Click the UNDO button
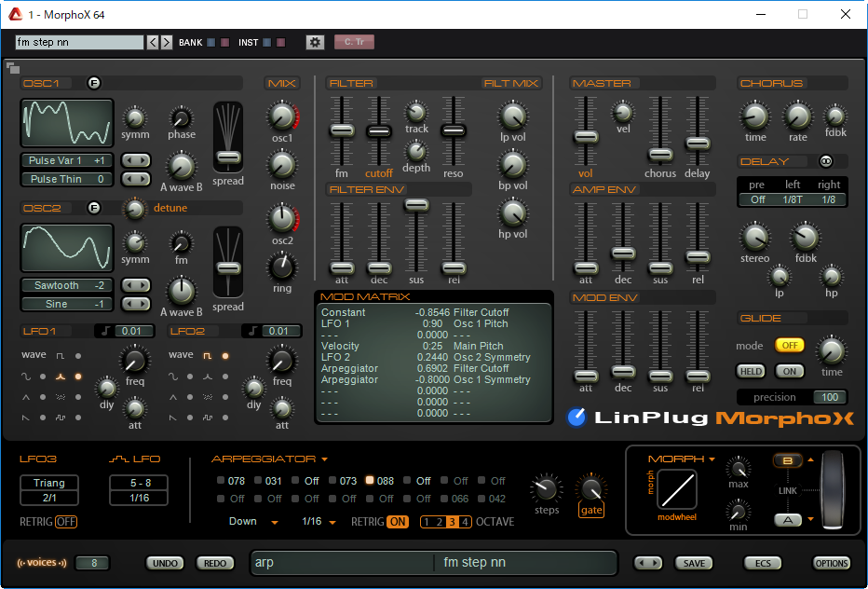This screenshot has height=589, width=868. (x=165, y=563)
